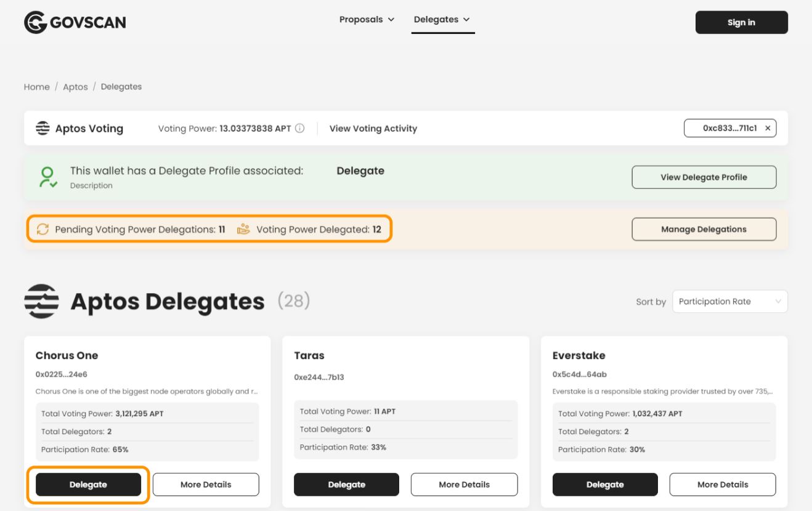
Task: Open the Sort by Participation Rate dropdown
Action: click(729, 301)
